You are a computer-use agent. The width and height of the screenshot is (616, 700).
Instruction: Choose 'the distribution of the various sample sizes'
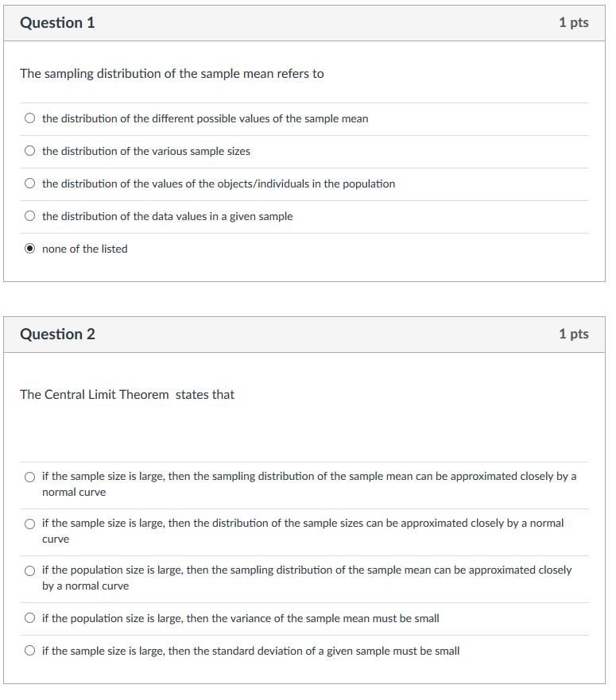click(29, 151)
